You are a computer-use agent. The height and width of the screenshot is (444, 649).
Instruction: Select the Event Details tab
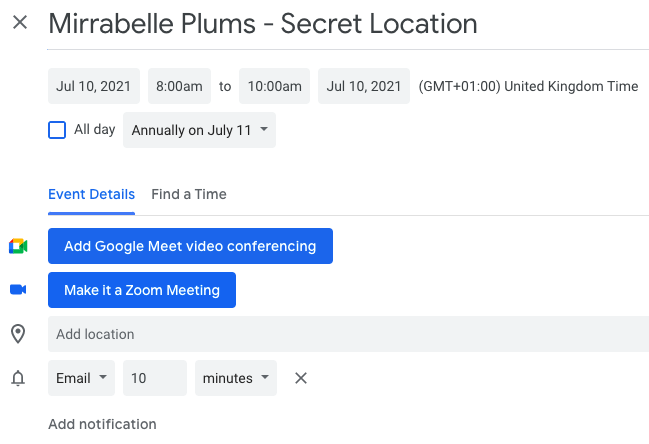pos(91,194)
